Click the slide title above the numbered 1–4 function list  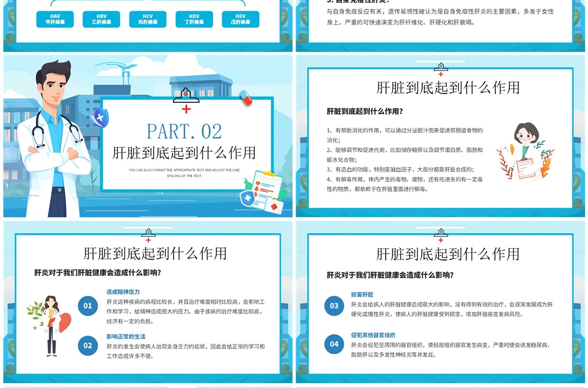coord(448,87)
